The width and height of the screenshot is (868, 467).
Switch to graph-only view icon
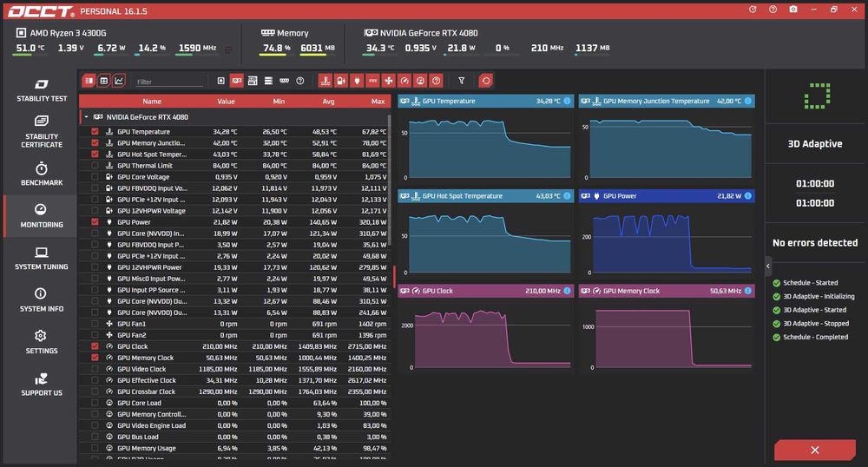click(x=118, y=81)
